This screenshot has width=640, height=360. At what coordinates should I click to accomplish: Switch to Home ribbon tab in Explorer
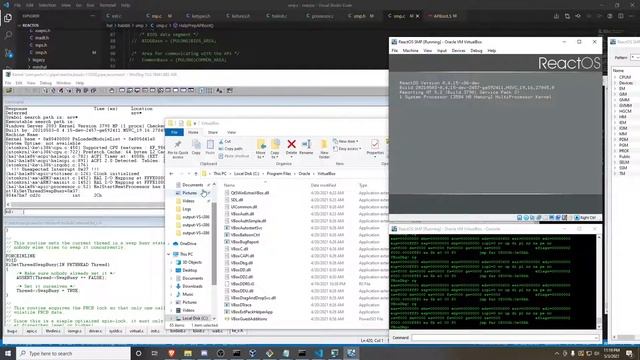pos(193,132)
